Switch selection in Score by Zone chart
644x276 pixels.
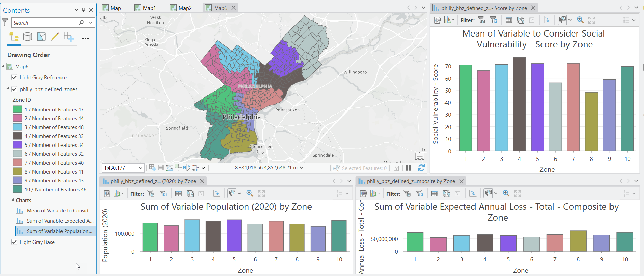[x=520, y=20]
